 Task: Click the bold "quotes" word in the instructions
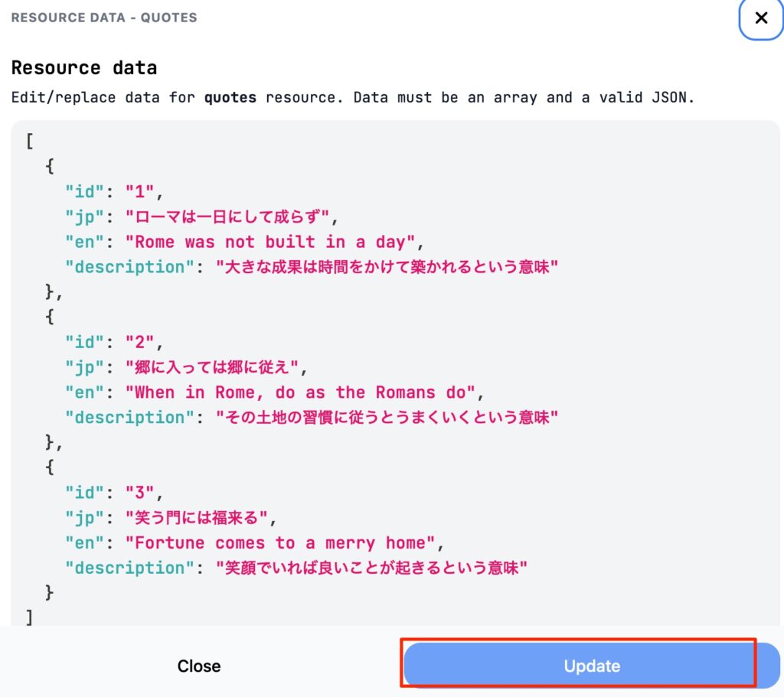(x=230, y=98)
